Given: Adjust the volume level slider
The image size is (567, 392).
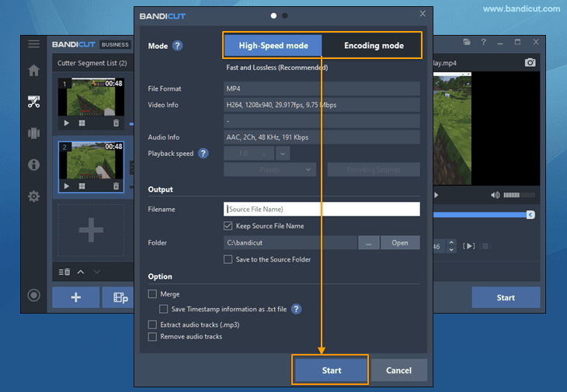Looking at the screenshot, I should click(520, 195).
